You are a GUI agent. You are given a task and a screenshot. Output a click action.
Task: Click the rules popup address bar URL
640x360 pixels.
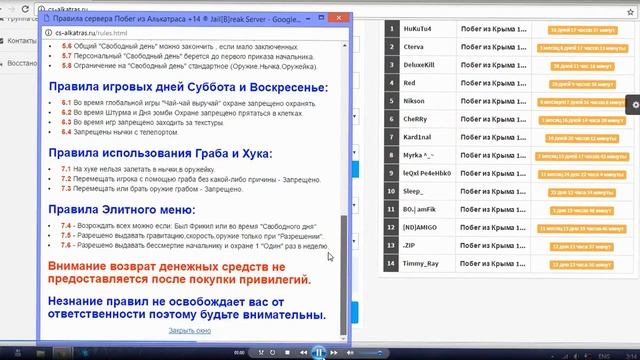tap(91, 33)
